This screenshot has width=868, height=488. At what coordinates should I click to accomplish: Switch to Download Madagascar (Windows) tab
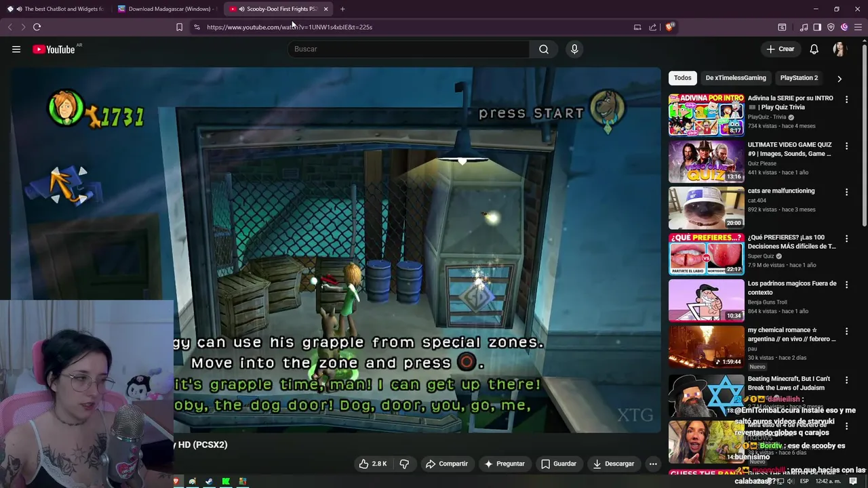tap(166, 9)
